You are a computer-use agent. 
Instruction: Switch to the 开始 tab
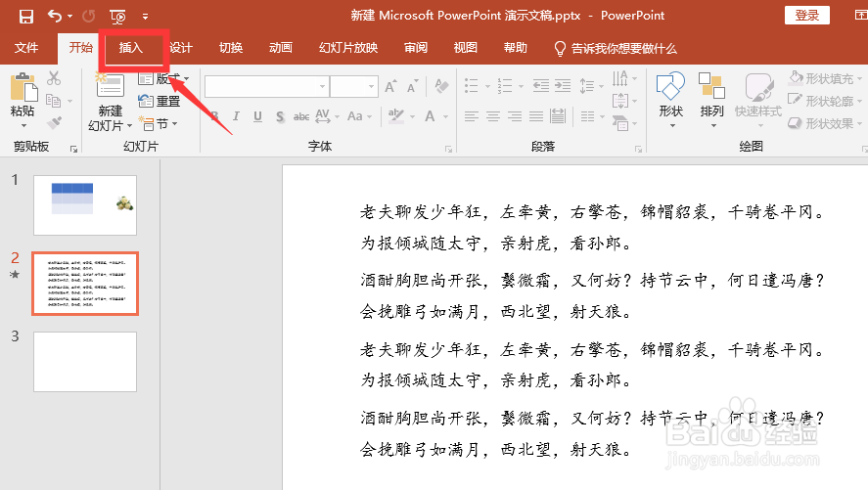click(x=81, y=48)
